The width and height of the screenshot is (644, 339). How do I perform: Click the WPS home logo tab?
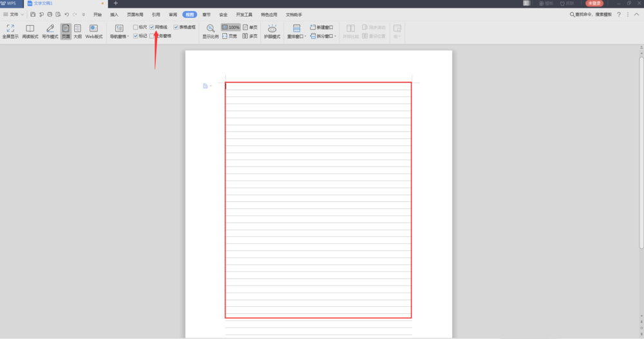(x=8, y=3)
